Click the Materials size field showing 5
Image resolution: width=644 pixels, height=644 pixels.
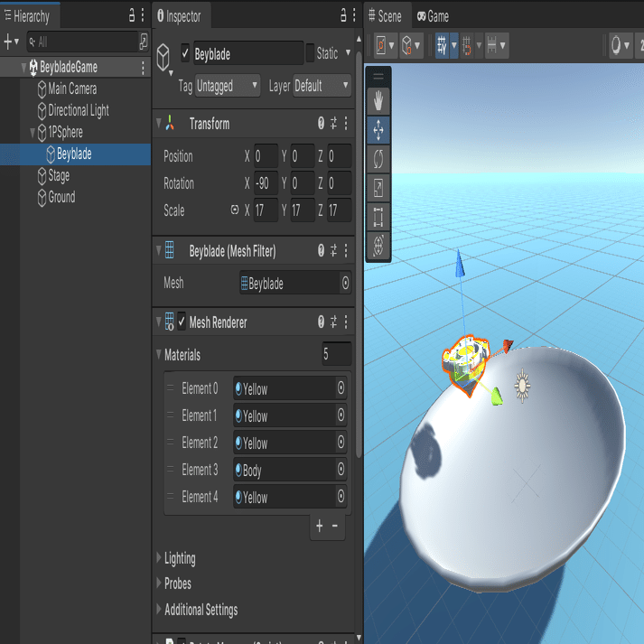pos(337,354)
